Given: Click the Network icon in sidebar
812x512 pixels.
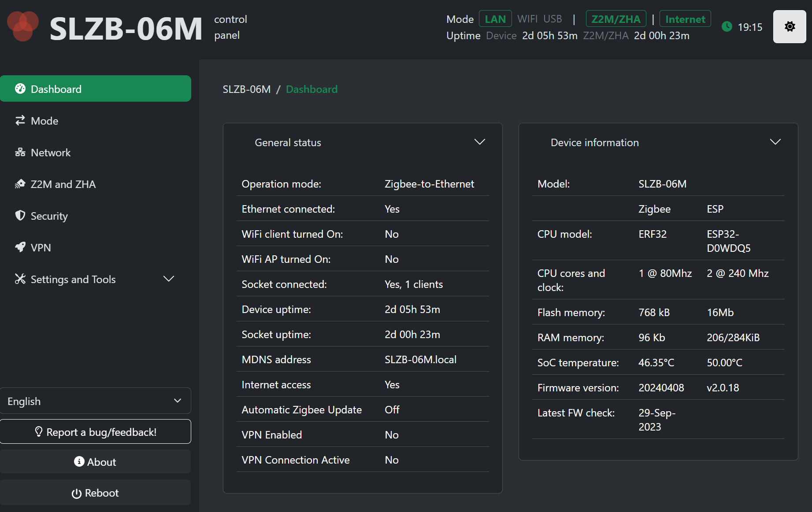Looking at the screenshot, I should pyautogui.click(x=20, y=152).
